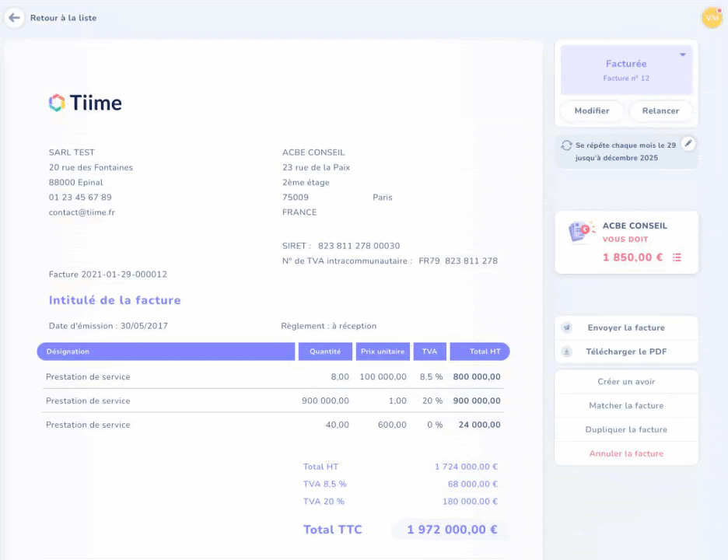Click the recurring cycle arrows icon
The width and height of the screenshot is (728, 560).
(566, 145)
